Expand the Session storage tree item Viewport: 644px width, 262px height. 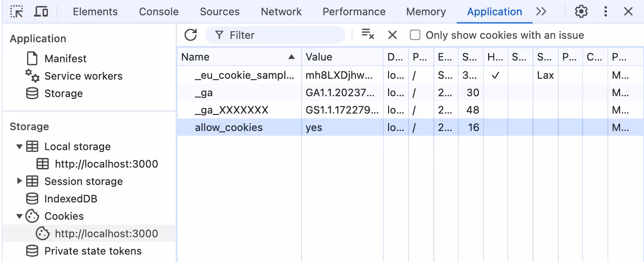[x=19, y=181]
